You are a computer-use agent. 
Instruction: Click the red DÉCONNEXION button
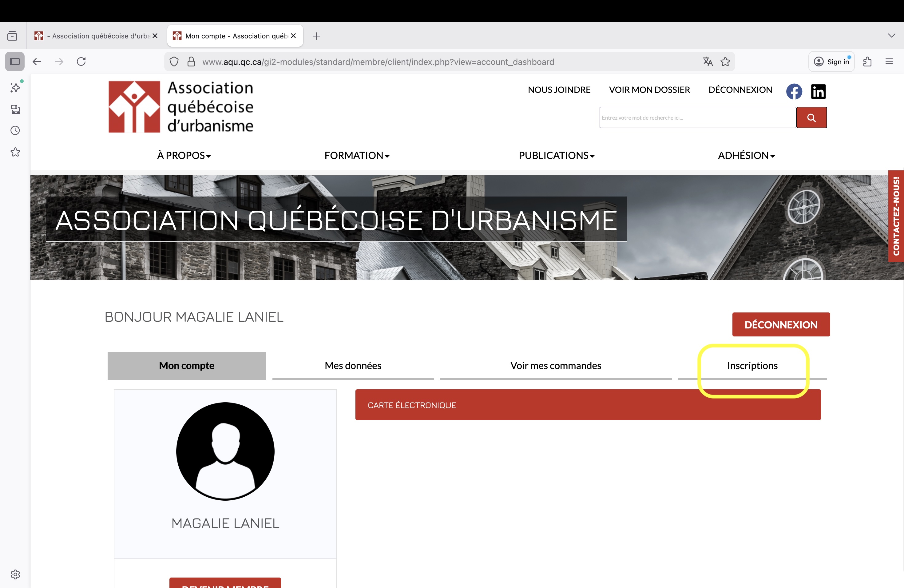click(781, 324)
